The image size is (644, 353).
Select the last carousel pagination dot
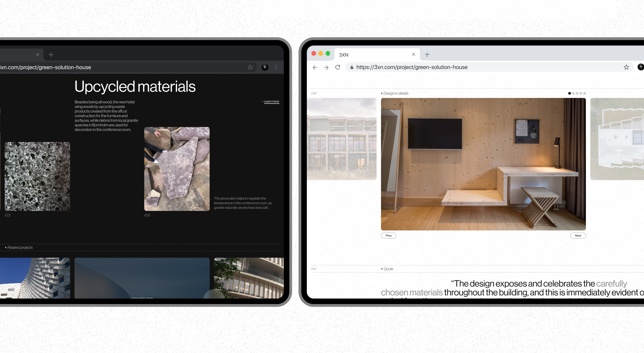tap(584, 93)
